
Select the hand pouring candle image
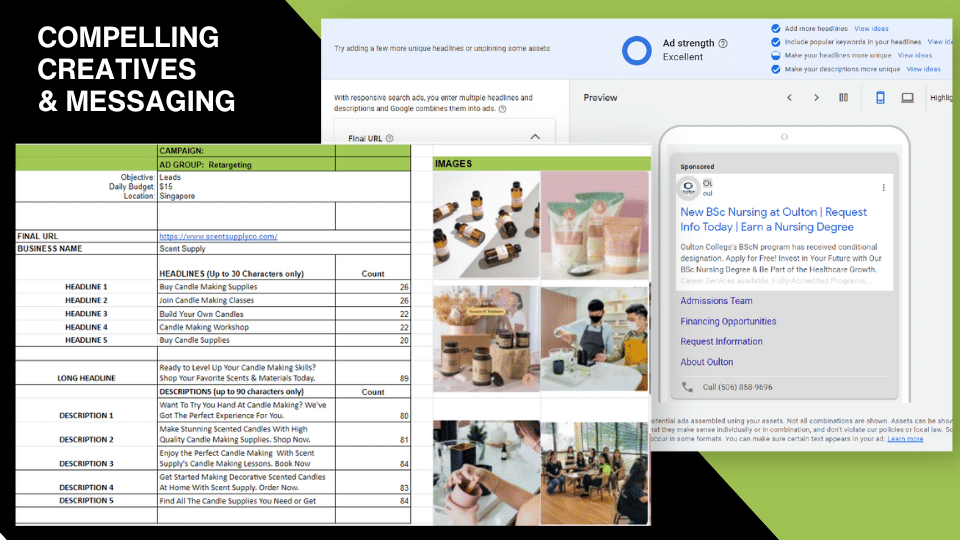coord(487,473)
